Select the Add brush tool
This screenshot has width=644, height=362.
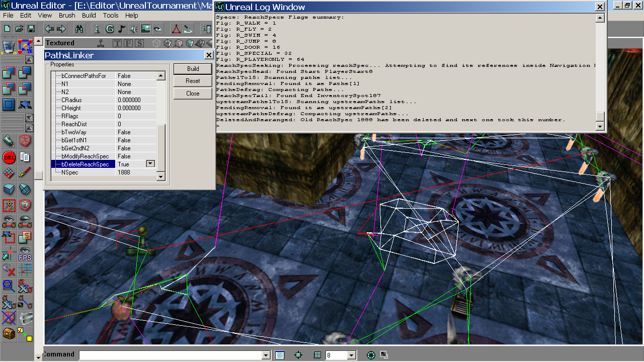[x=9, y=73]
